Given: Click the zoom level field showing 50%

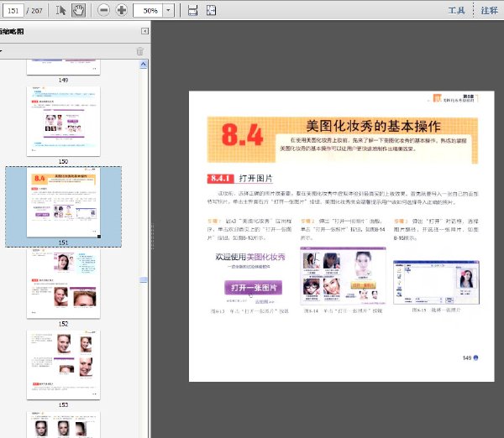Looking at the screenshot, I should point(149,10).
